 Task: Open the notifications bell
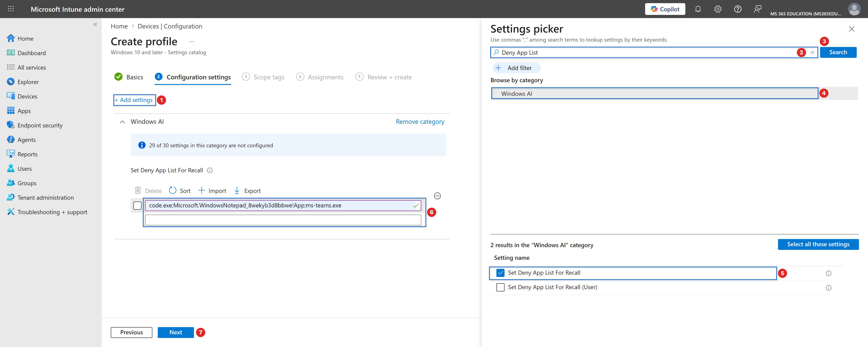(x=698, y=9)
